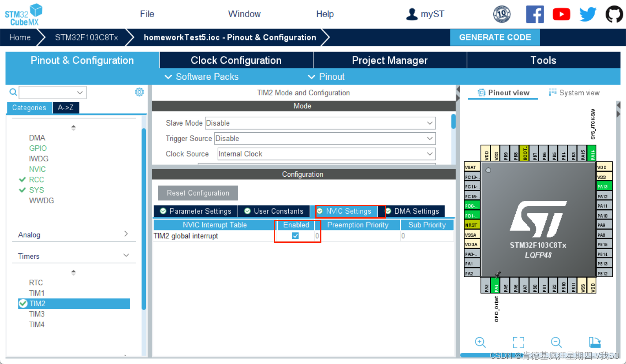Select NVIC in the system core list
Viewport: 626px width, 364px height.
(37, 169)
